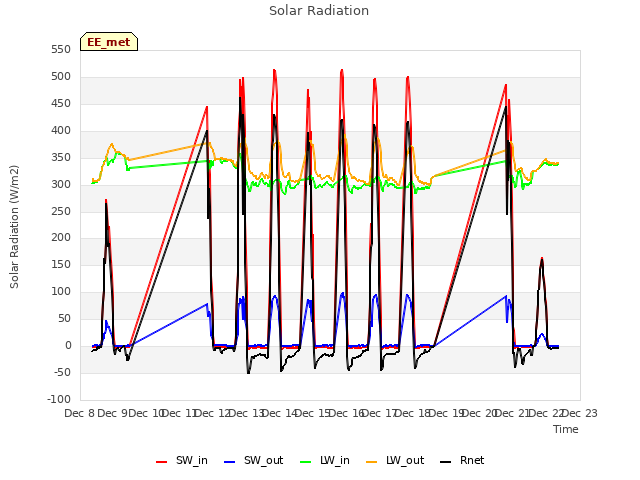Viewport: 640px width, 480px height.
Task: Click the Time x-axis label
Action: click(x=566, y=429)
